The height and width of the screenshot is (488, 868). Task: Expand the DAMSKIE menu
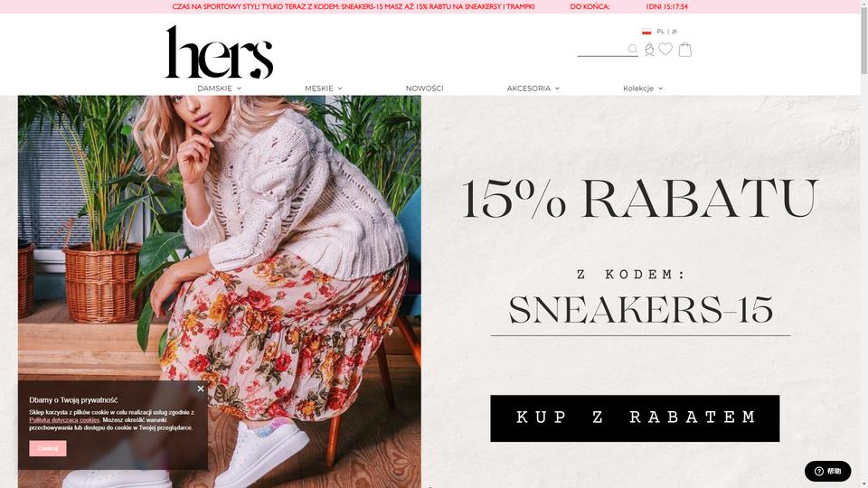(x=219, y=89)
